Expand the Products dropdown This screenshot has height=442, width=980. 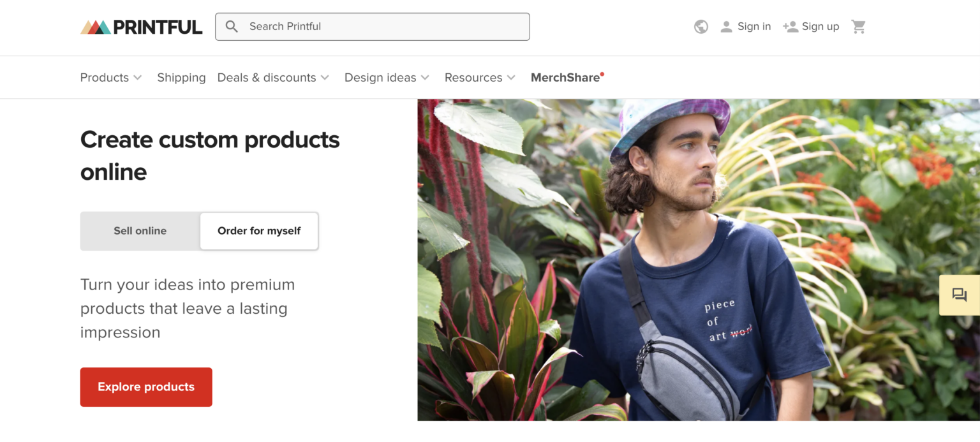pos(111,77)
